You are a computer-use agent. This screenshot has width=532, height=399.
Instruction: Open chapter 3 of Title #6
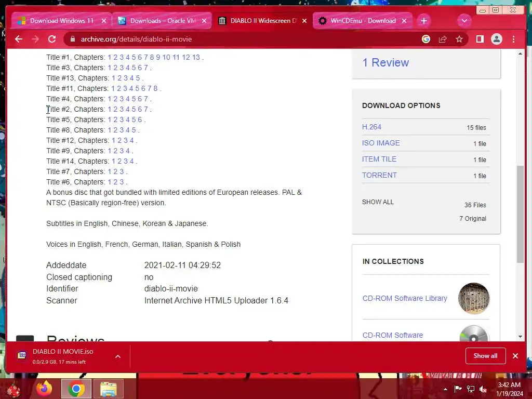click(122, 182)
